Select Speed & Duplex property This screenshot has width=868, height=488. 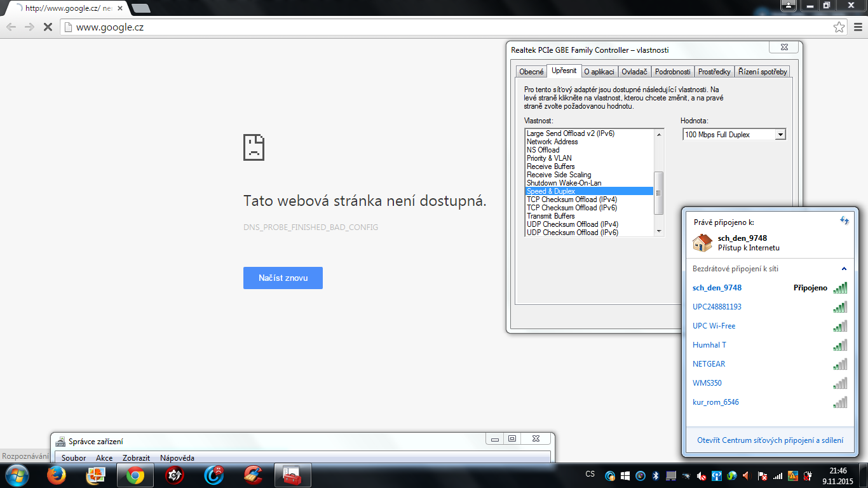pos(590,191)
